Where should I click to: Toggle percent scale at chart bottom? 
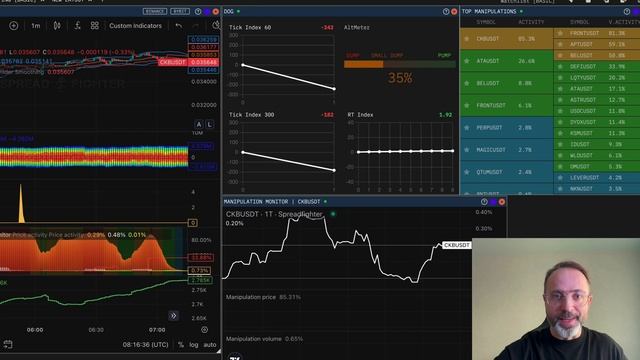[181, 345]
